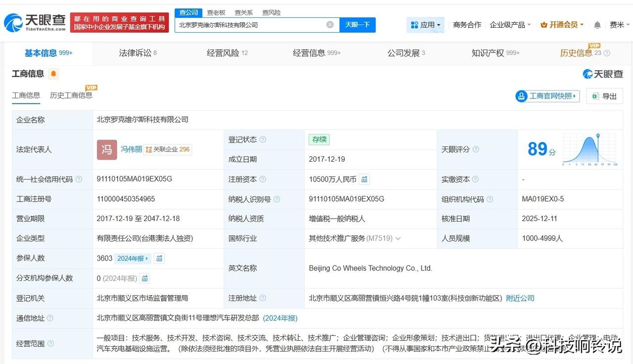Click the 导出 export button
The height and width of the screenshot is (364, 633).
[604, 96]
